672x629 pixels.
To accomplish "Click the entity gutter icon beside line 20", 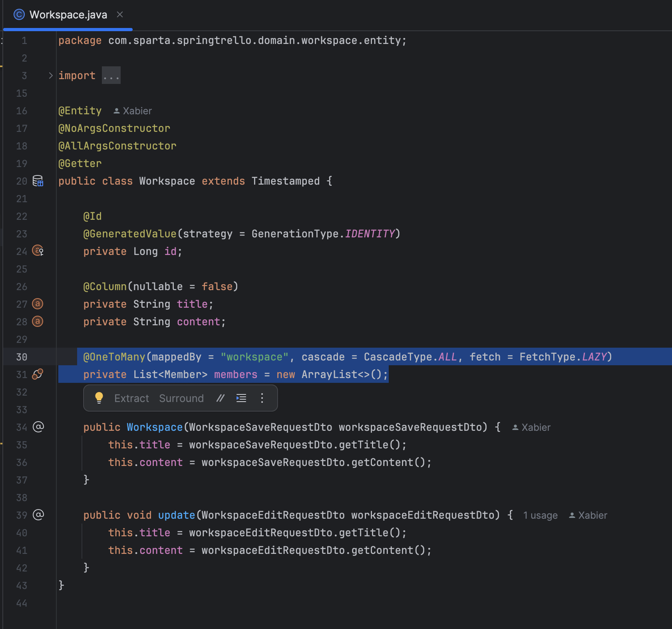I will [x=38, y=181].
